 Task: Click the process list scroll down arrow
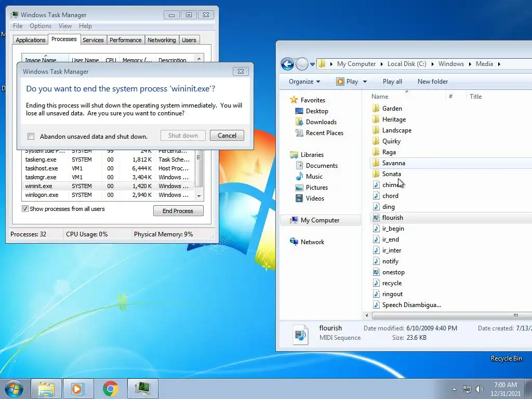click(199, 196)
